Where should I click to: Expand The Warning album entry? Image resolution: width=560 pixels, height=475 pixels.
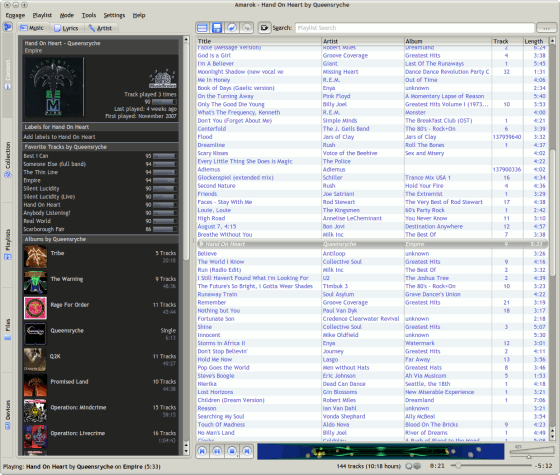100,282
